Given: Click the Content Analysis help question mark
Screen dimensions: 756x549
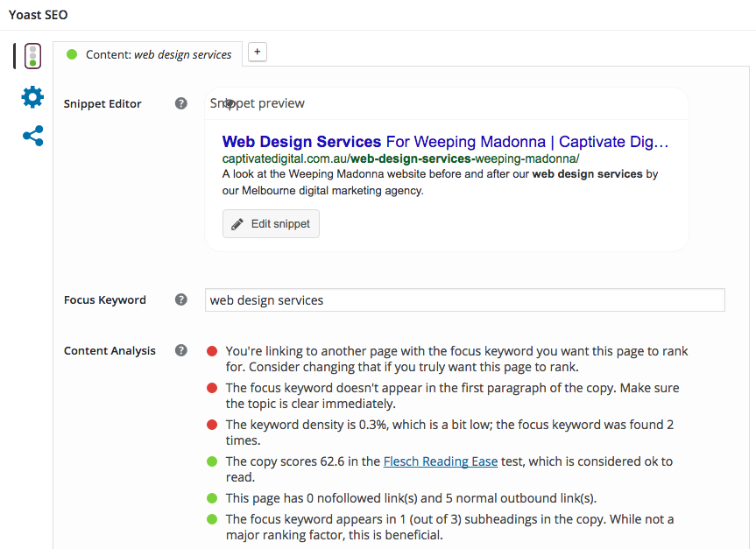Looking at the screenshot, I should point(180,350).
